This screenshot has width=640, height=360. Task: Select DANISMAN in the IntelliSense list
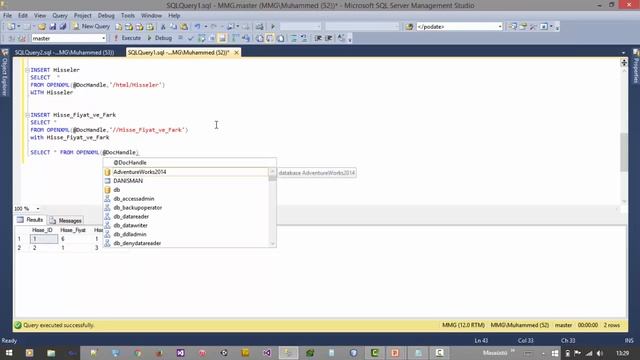[x=186, y=181]
